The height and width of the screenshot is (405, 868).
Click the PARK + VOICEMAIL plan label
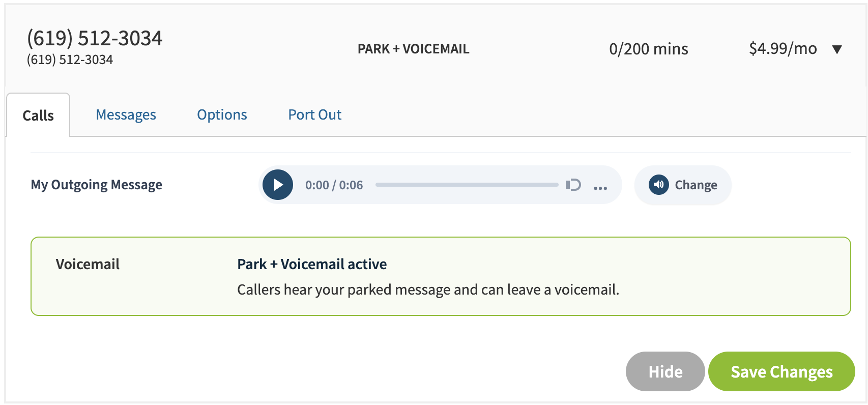(x=414, y=49)
